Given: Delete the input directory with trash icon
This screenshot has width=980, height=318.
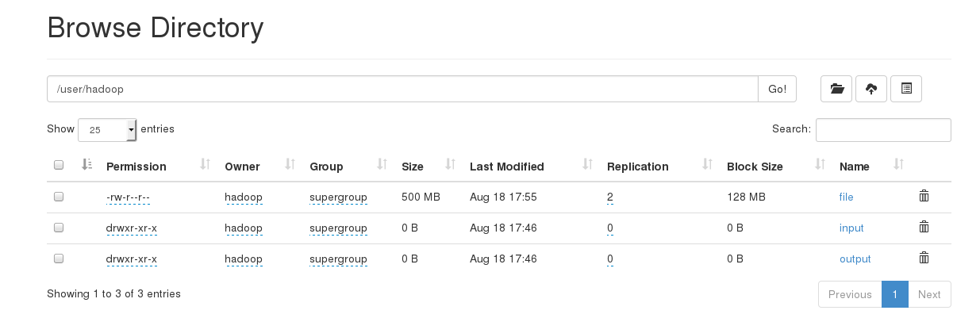Looking at the screenshot, I should pos(924,228).
